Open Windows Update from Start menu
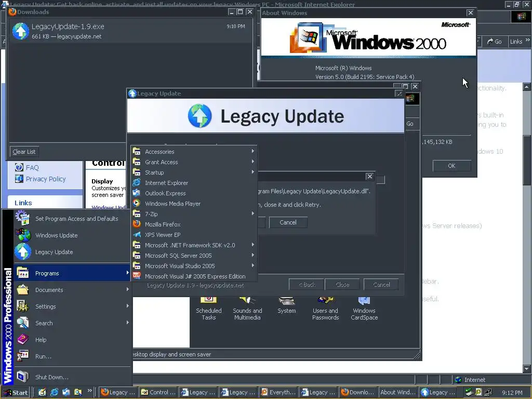 click(x=72, y=235)
